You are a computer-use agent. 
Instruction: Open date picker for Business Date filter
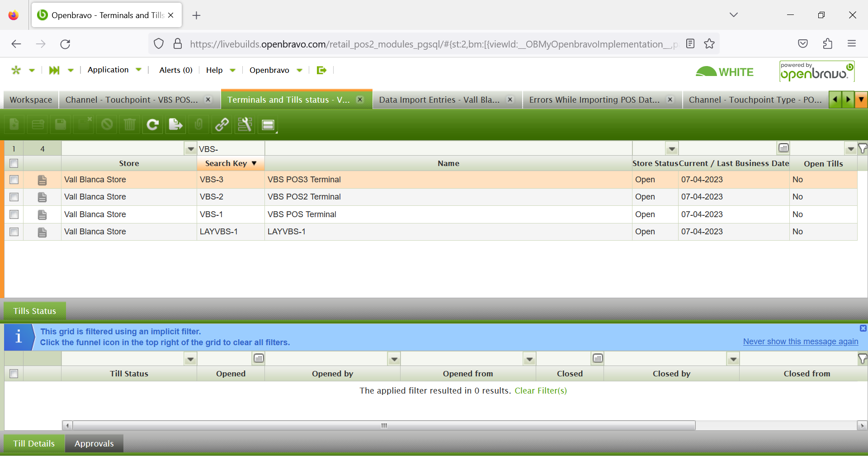point(783,148)
